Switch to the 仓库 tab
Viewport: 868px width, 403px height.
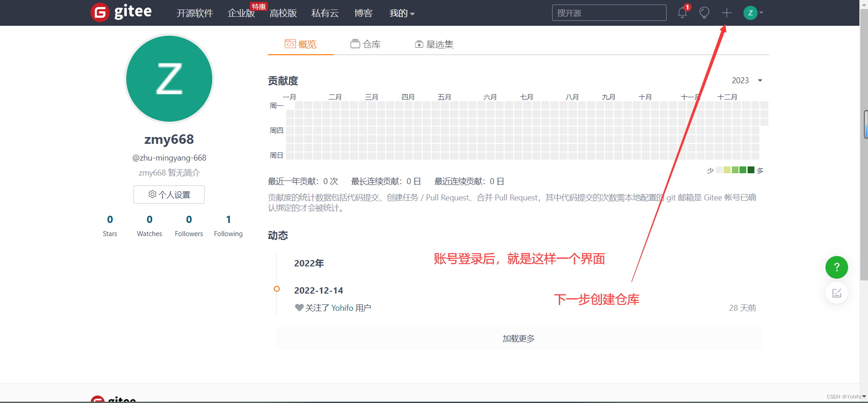pos(366,44)
